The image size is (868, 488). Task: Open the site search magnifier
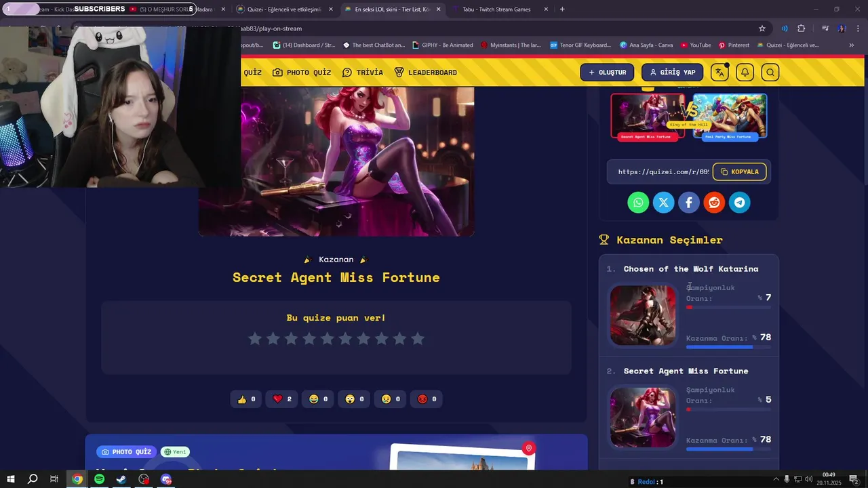[770, 73]
